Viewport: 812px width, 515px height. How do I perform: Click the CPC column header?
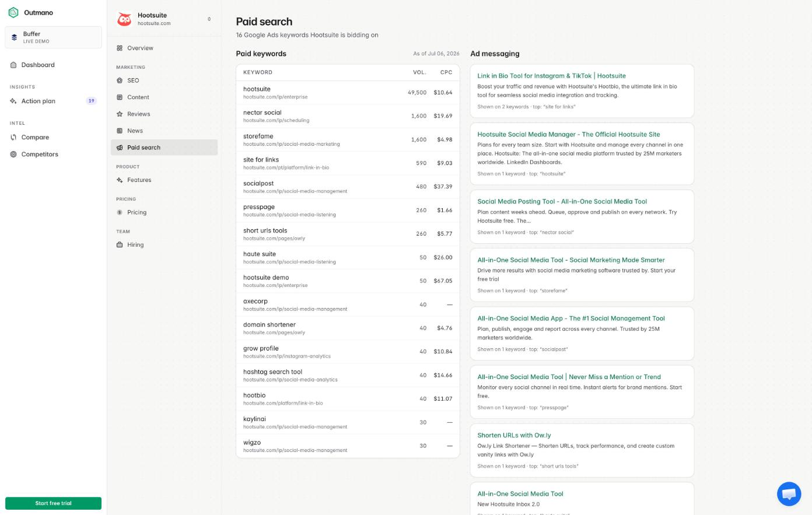[446, 72]
